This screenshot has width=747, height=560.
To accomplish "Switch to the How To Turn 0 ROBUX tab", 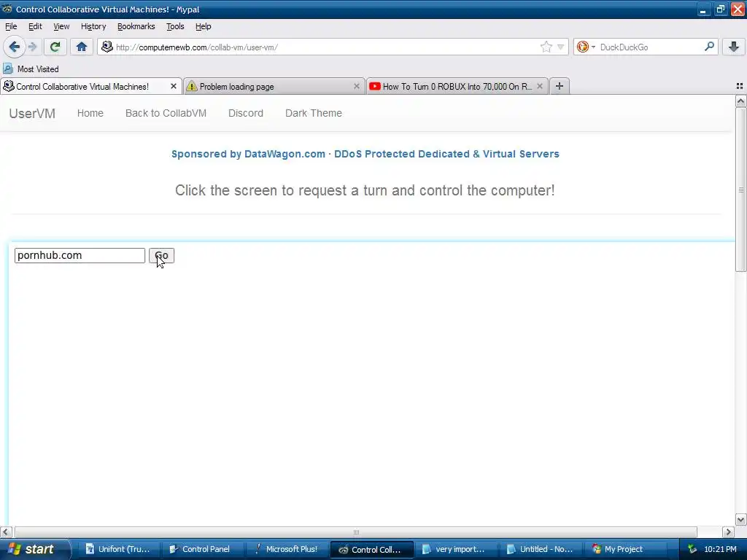I will 457,86.
